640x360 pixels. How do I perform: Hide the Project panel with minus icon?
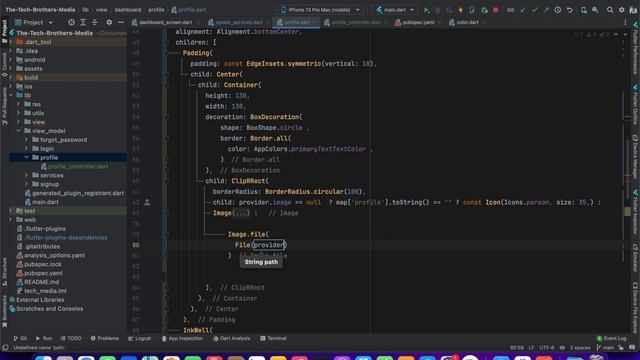click(x=121, y=22)
